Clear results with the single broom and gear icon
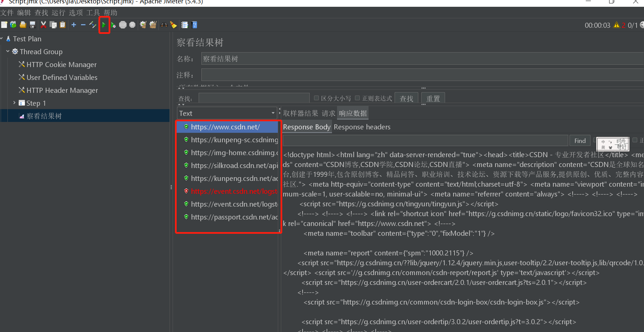Image resolution: width=644 pixels, height=332 pixels. [143, 25]
